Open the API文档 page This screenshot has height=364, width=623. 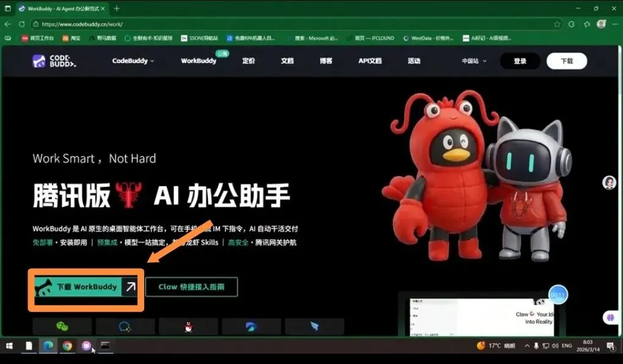[x=370, y=61]
